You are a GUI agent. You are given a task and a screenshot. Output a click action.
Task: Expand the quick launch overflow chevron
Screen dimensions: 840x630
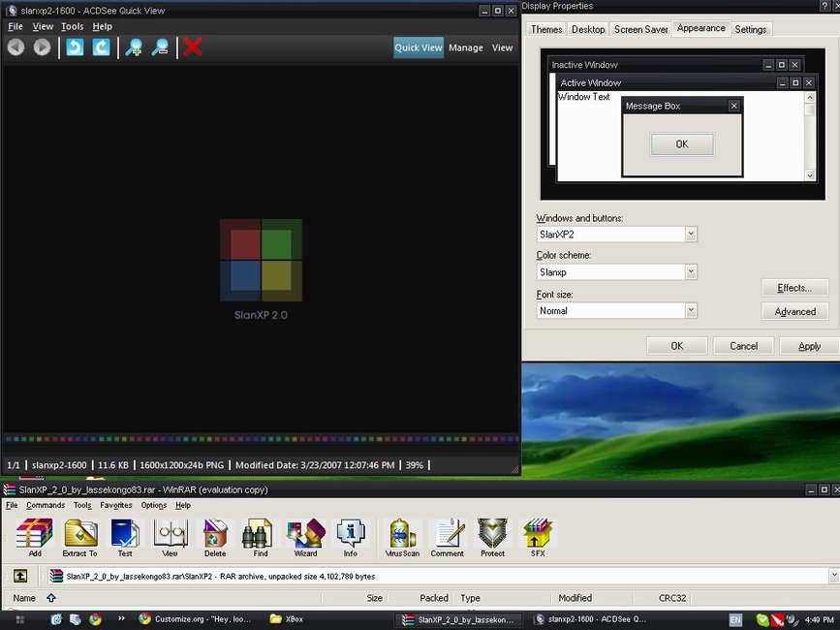pos(122,618)
